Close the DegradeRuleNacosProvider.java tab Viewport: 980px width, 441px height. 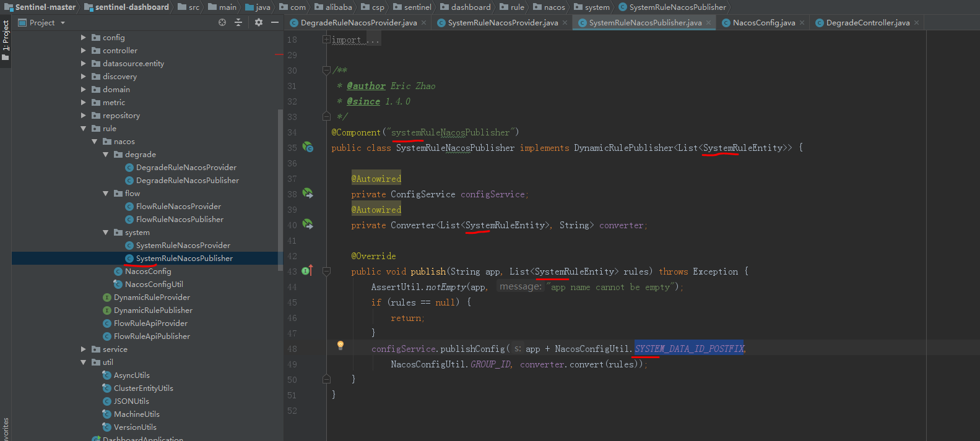[x=424, y=23]
